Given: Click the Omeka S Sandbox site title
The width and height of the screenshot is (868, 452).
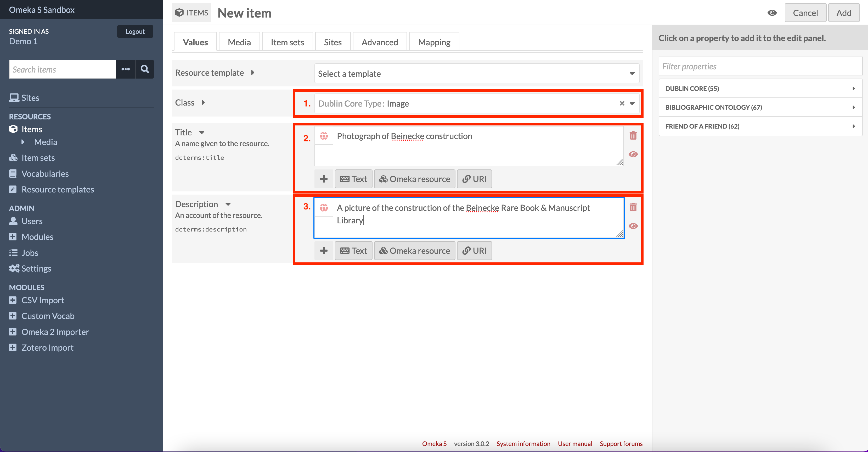Looking at the screenshot, I should (41, 10).
